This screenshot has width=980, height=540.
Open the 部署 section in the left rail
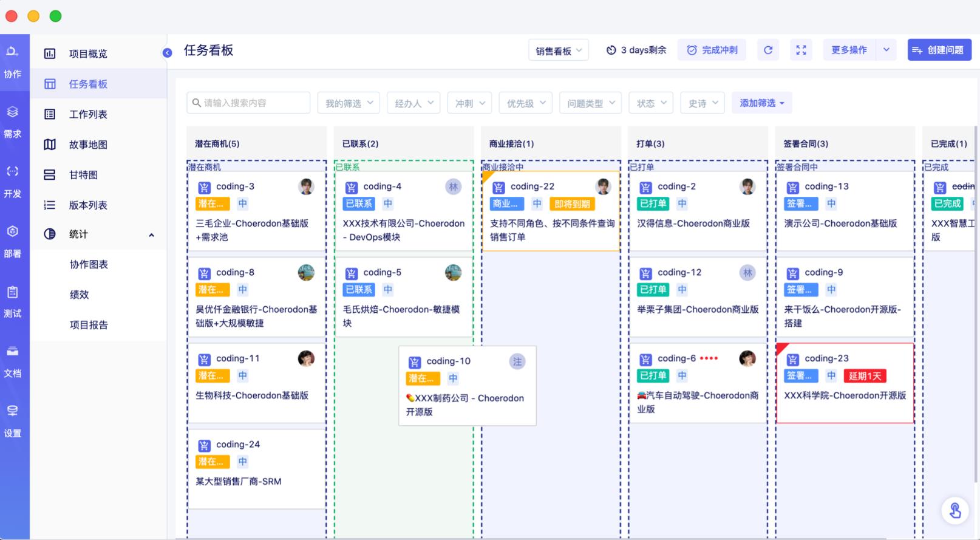click(13, 242)
